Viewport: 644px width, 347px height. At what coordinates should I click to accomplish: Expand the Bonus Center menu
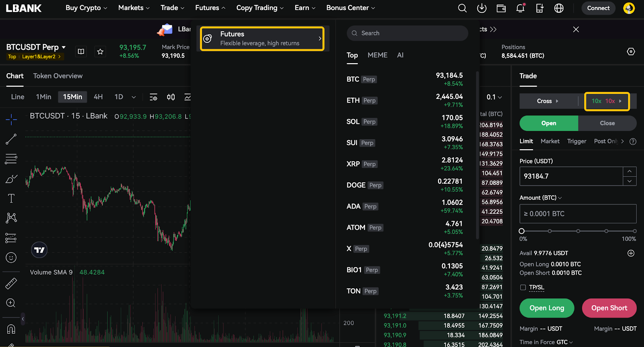click(351, 8)
